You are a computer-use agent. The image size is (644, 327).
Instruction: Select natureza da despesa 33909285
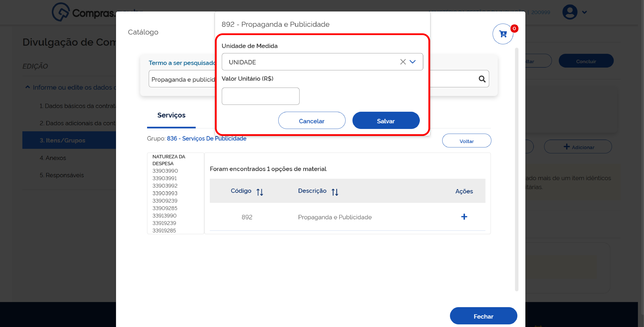coord(165,208)
